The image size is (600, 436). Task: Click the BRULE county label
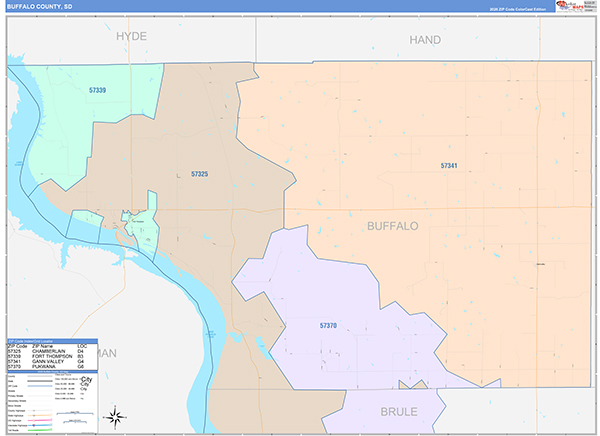pyautogui.click(x=399, y=412)
